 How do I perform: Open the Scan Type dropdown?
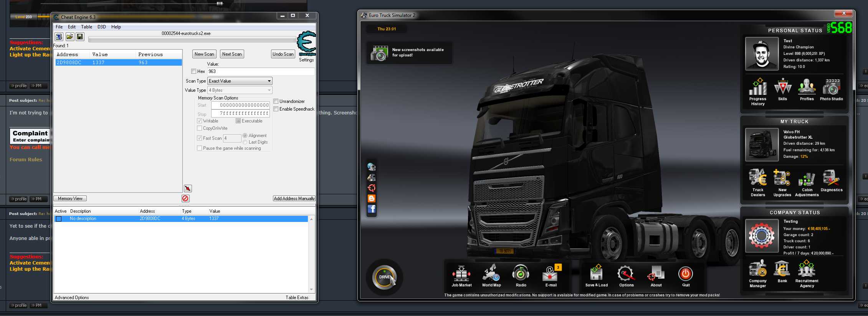click(240, 81)
